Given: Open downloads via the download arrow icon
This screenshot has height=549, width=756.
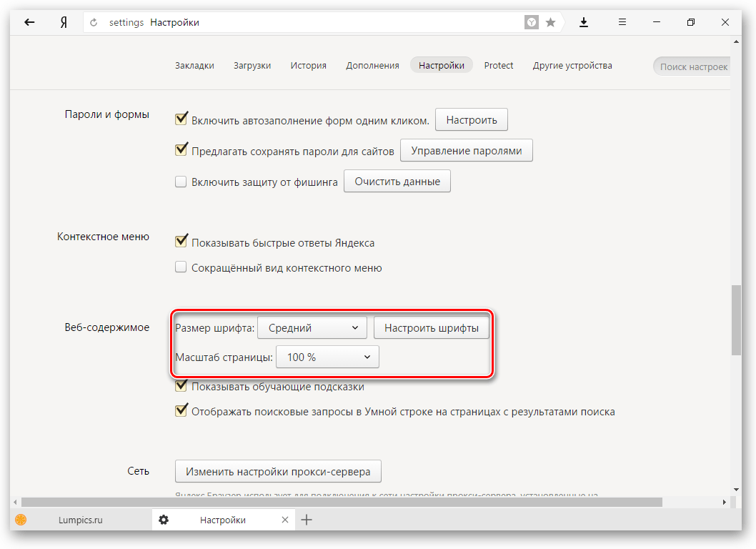Looking at the screenshot, I should (x=584, y=23).
